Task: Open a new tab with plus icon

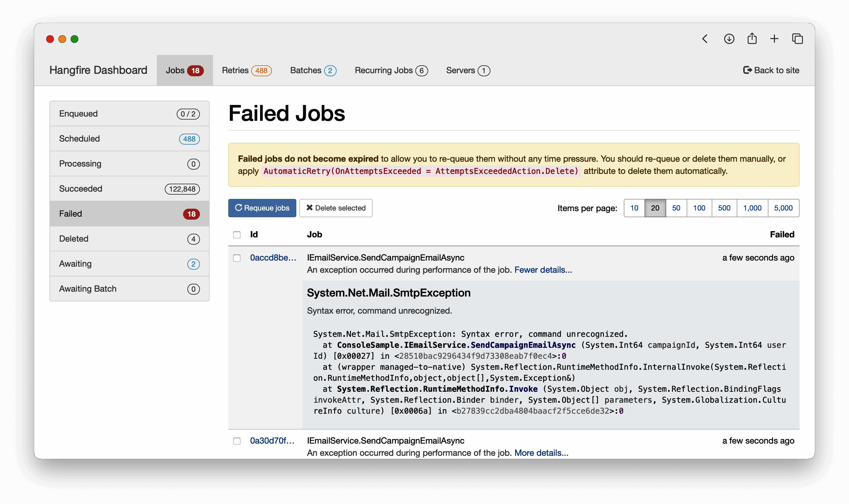Action: pos(774,39)
